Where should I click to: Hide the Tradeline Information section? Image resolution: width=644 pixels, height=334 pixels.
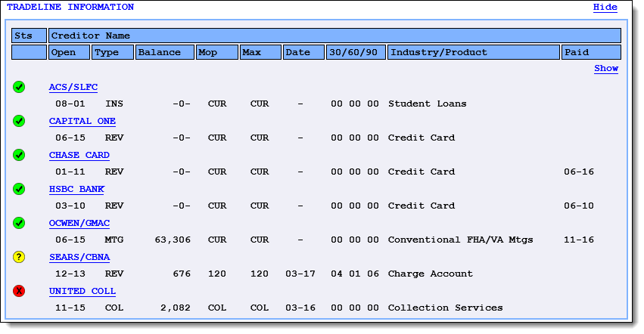tap(605, 8)
